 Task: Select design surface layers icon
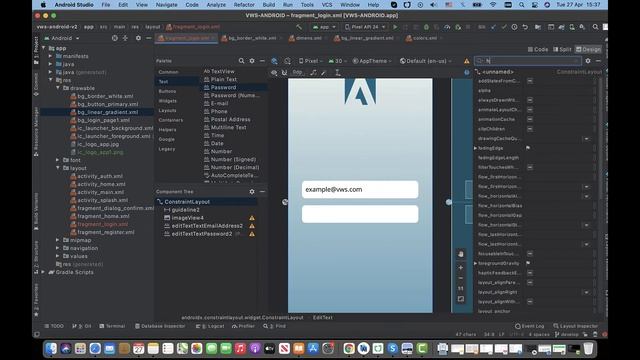[x=274, y=61]
